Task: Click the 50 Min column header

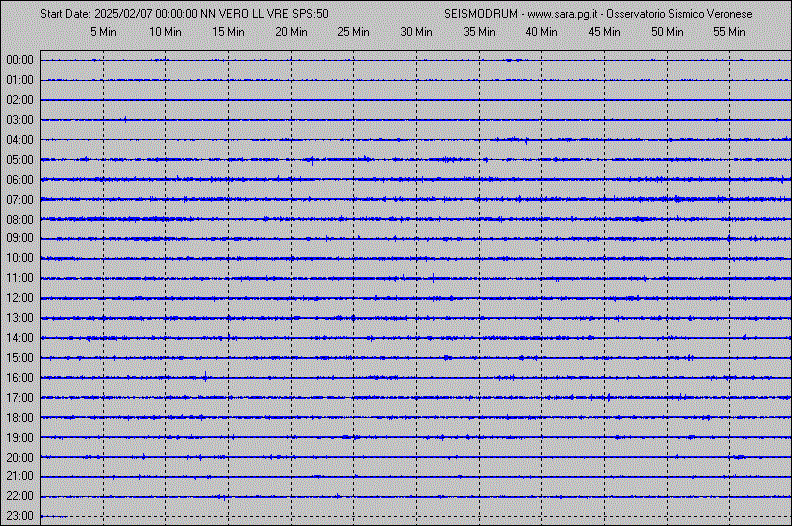Action: pos(667,32)
